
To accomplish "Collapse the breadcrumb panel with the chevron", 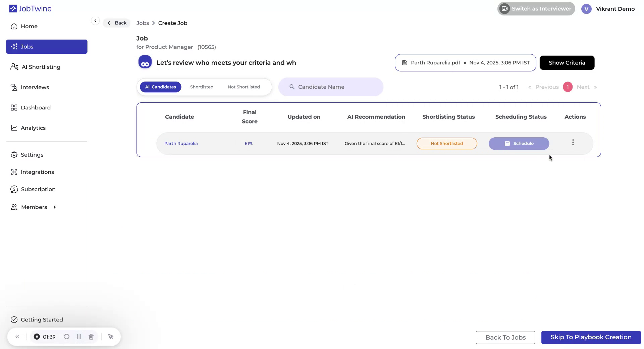I will [95, 20].
